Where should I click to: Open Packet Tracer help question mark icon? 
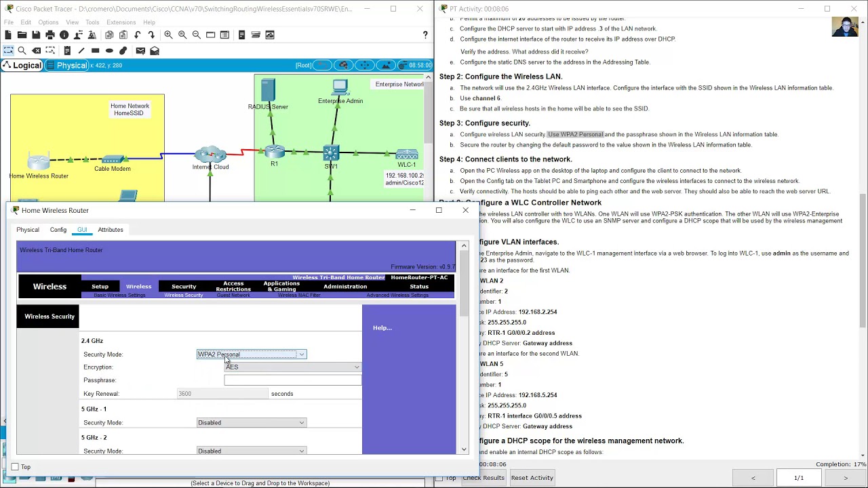coord(425,35)
